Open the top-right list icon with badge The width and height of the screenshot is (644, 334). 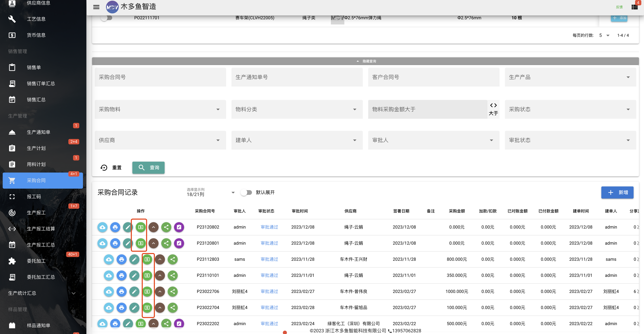coord(634,7)
